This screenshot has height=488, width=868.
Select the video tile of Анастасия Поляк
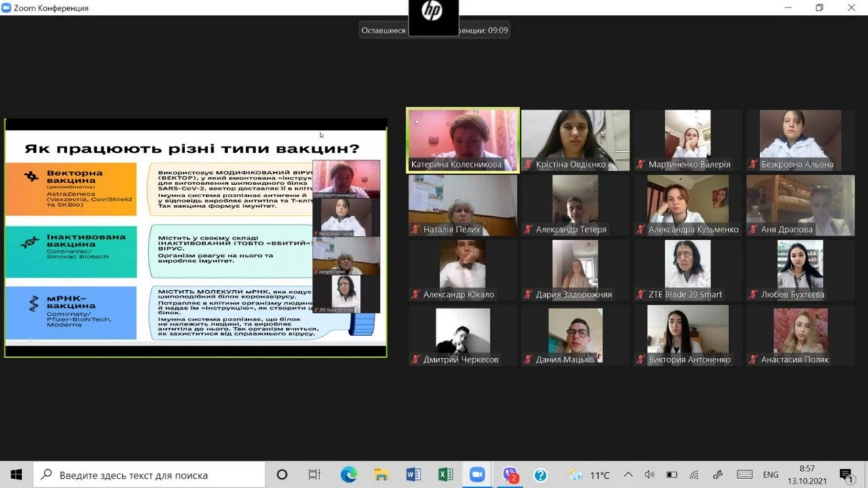click(801, 335)
